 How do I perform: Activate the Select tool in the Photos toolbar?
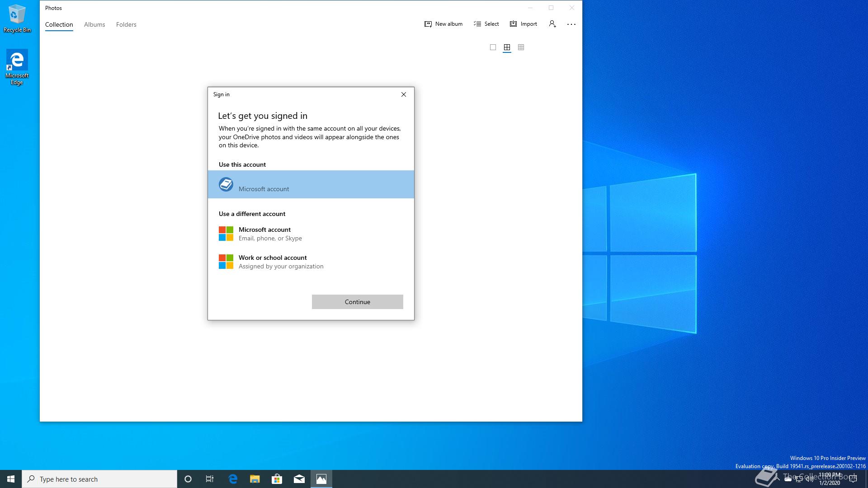pyautogui.click(x=486, y=24)
